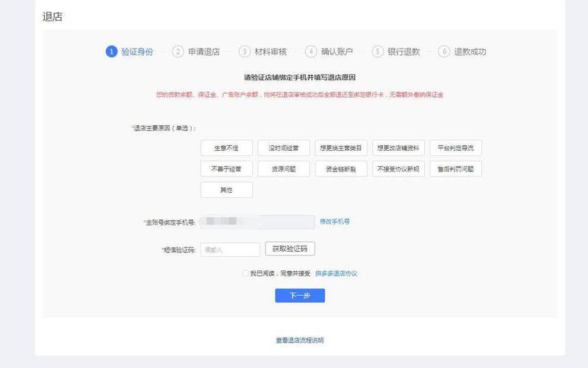Click step 6 退款成功 circle icon

tap(444, 52)
